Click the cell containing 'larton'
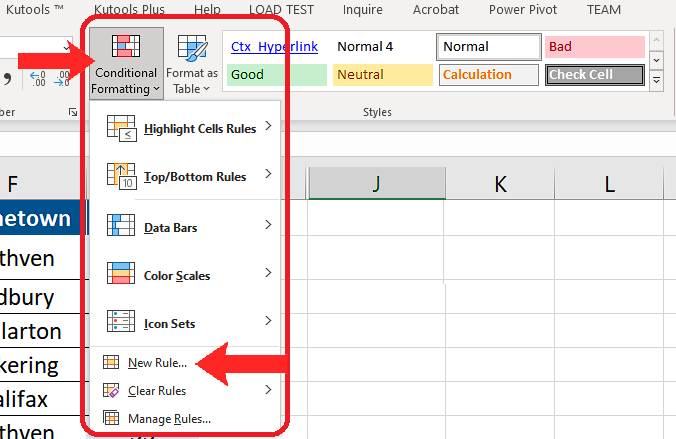The image size is (676, 439). tap(41, 331)
